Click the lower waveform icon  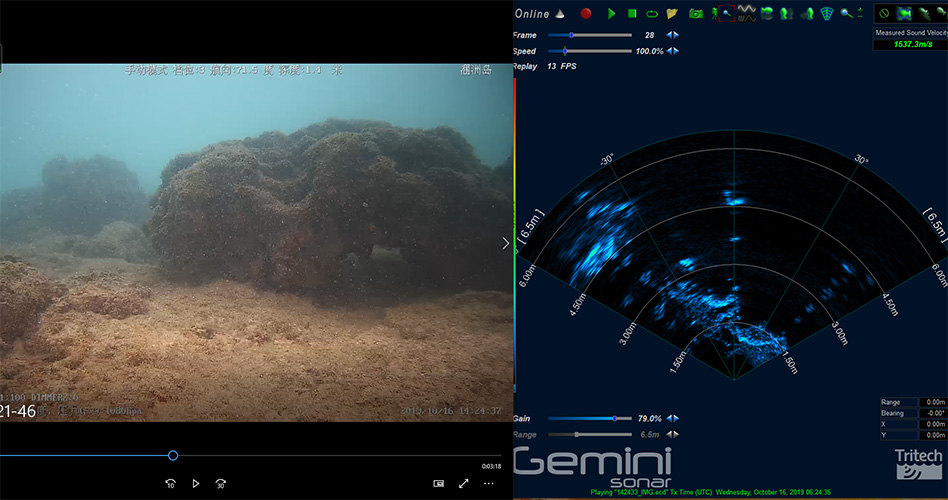(747, 19)
